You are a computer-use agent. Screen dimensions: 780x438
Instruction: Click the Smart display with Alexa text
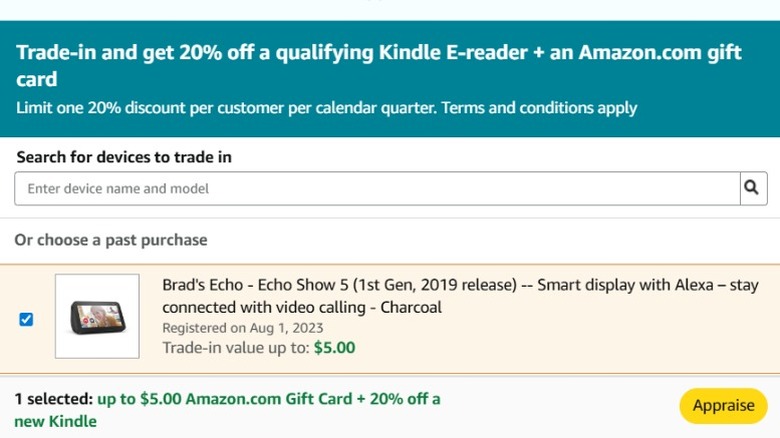(620, 285)
